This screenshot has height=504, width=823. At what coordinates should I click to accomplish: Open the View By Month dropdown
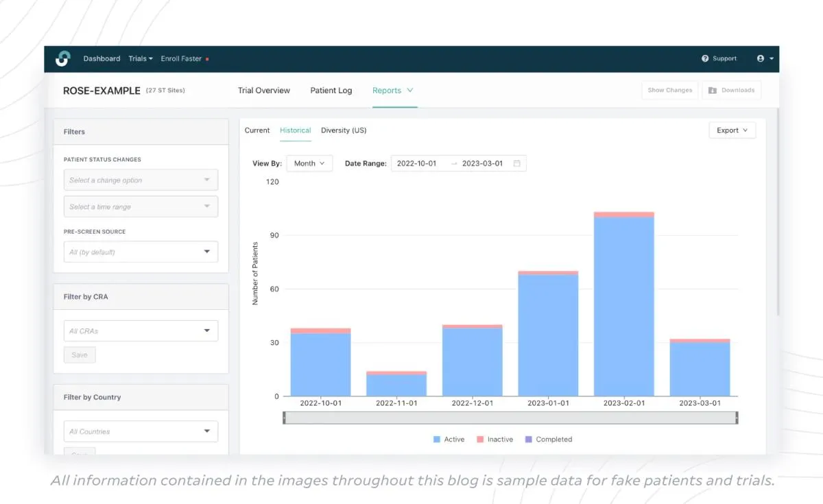click(309, 164)
